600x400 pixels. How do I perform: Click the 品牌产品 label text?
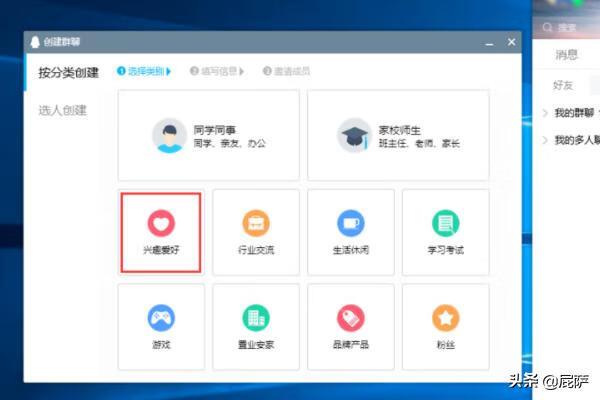point(351,345)
